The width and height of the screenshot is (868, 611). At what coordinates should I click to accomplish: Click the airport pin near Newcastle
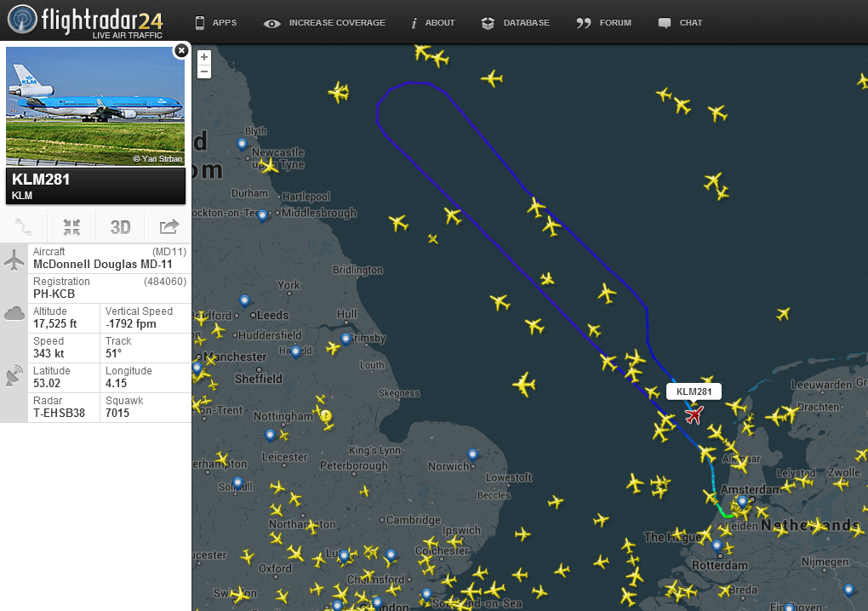pos(242,144)
